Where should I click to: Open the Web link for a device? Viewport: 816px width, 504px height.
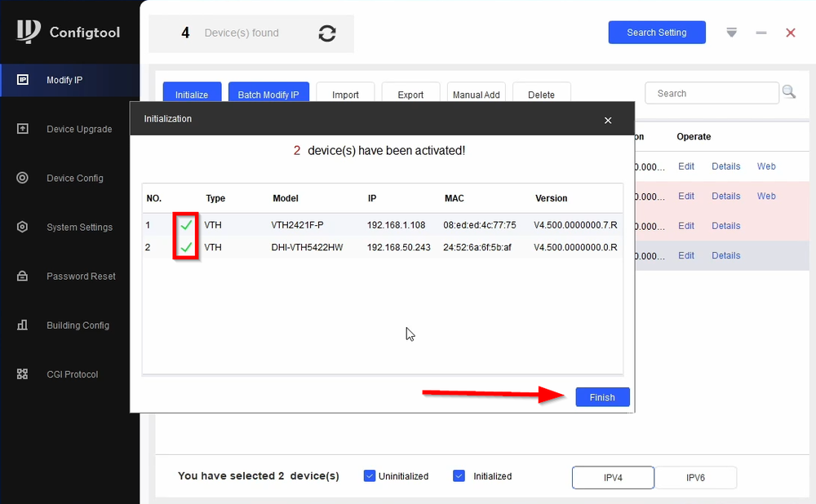pos(765,166)
